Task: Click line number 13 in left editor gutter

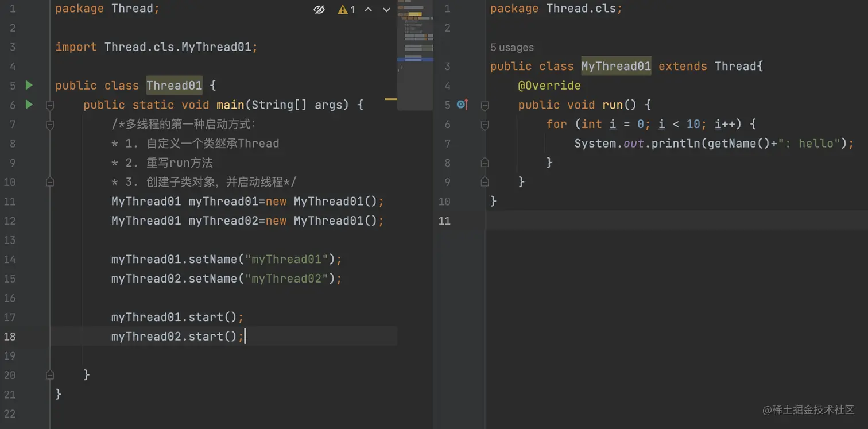Action: coord(10,240)
